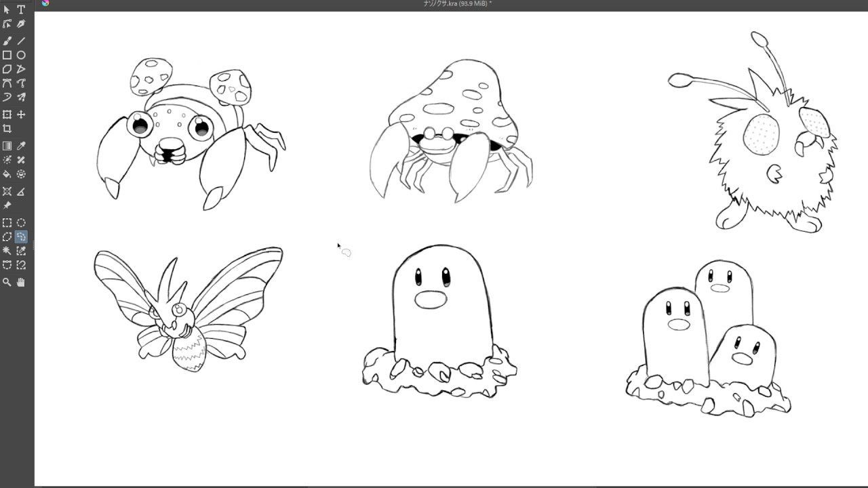Select the Polygonal Selection tool
This screenshot has width=868, height=488.
tap(7, 237)
